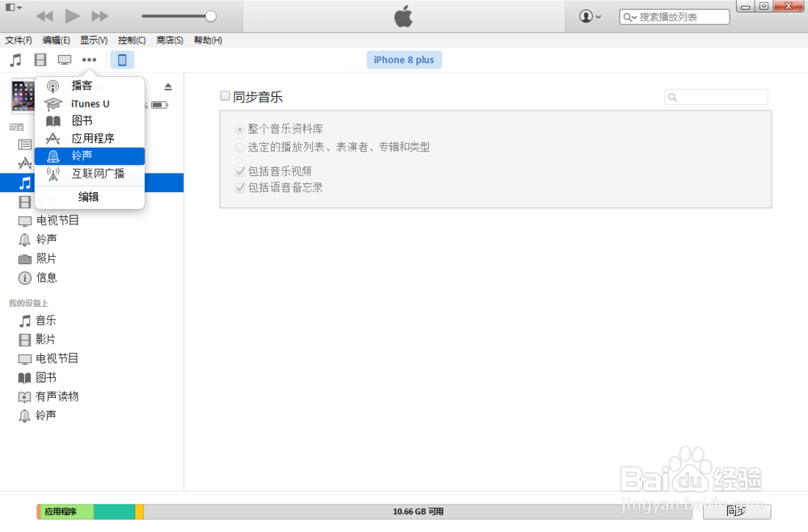Open the 商店(S) menu

click(x=170, y=40)
